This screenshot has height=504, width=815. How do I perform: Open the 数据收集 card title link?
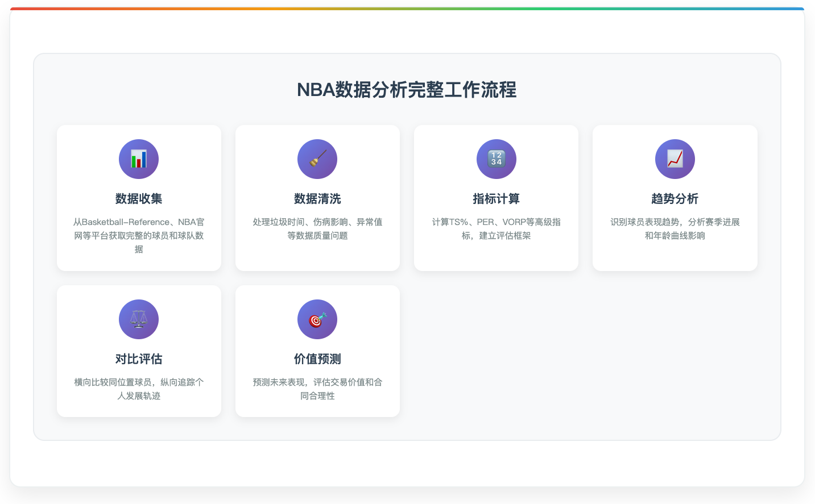click(x=139, y=198)
